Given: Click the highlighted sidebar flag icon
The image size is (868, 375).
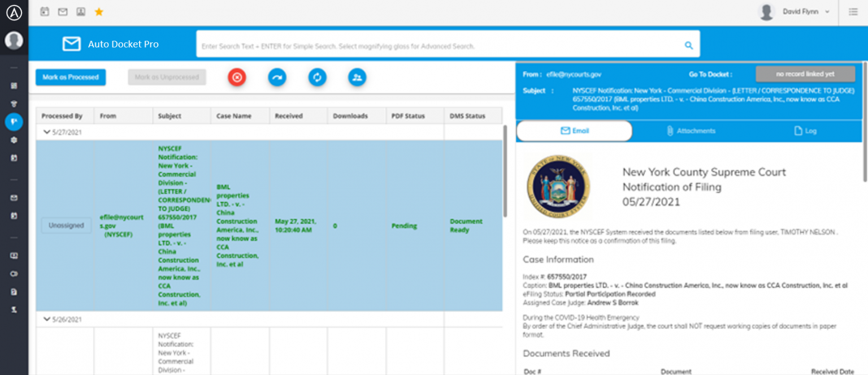Looking at the screenshot, I should pos(14,122).
